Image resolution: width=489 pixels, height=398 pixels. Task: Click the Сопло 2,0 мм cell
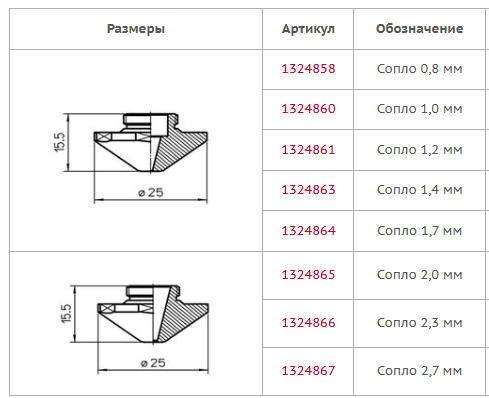419,275
